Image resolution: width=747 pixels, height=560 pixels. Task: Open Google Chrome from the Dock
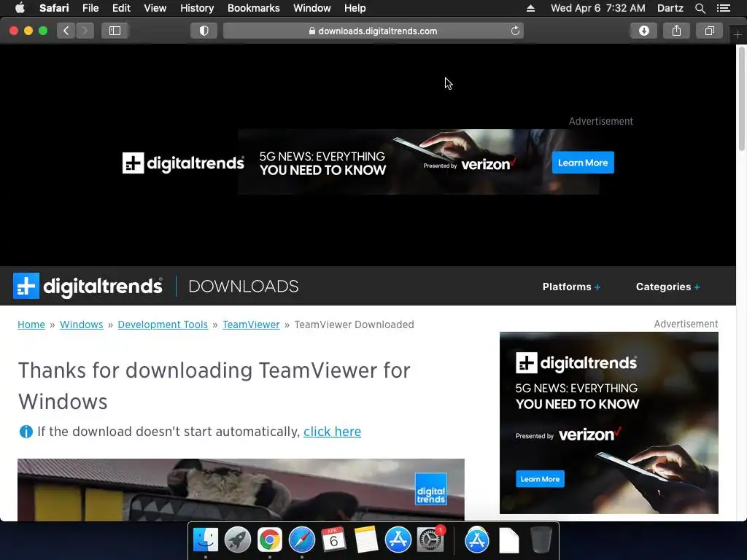tap(270, 540)
